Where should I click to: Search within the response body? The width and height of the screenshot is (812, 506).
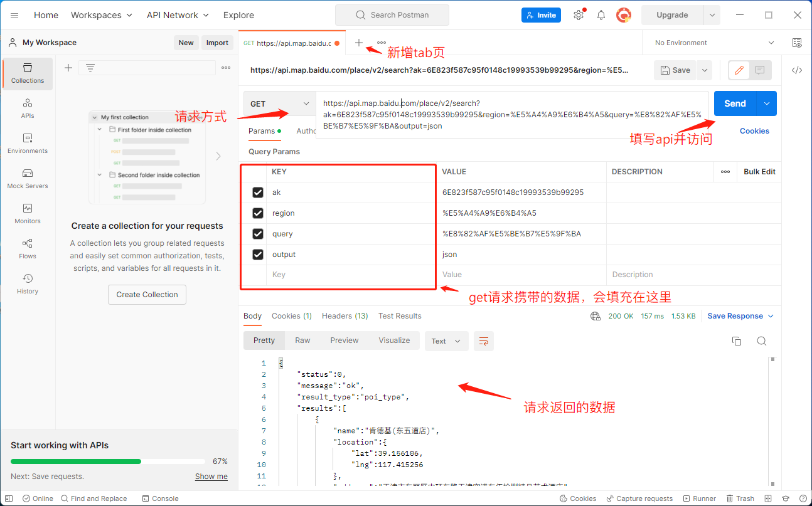pyautogui.click(x=762, y=341)
